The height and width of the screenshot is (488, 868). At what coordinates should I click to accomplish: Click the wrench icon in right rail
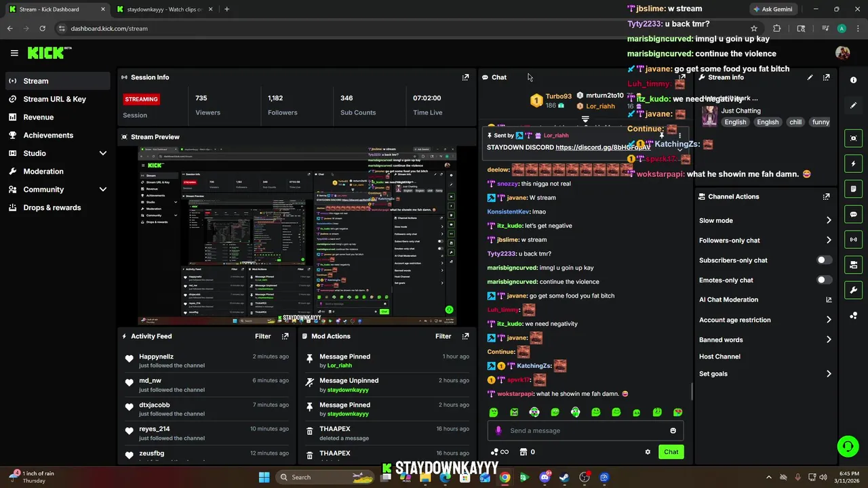(853, 290)
